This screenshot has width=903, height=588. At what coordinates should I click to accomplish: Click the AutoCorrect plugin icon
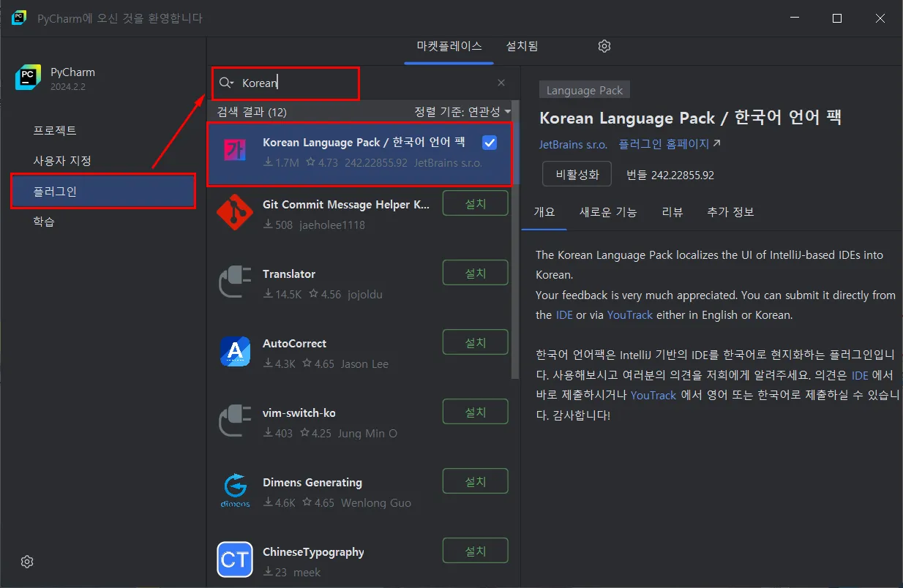[235, 351]
